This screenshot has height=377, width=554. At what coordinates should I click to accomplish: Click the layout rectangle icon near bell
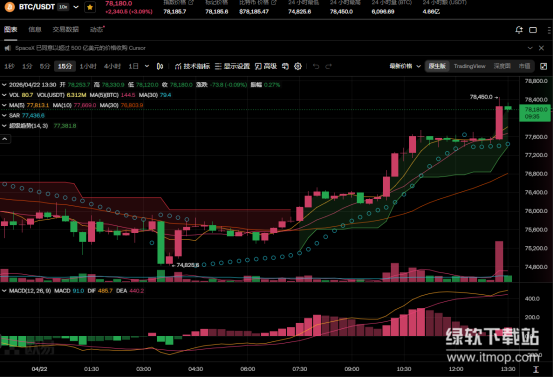[x=533, y=30]
